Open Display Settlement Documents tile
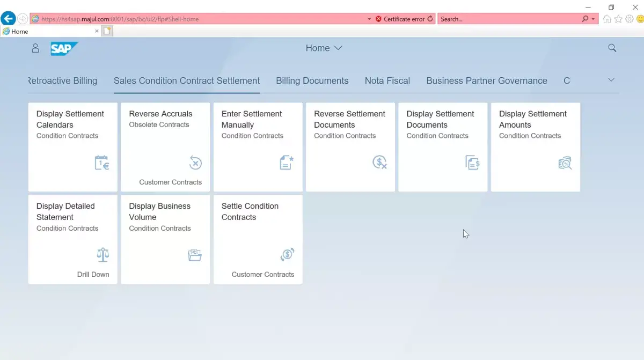 pyautogui.click(x=443, y=147)
